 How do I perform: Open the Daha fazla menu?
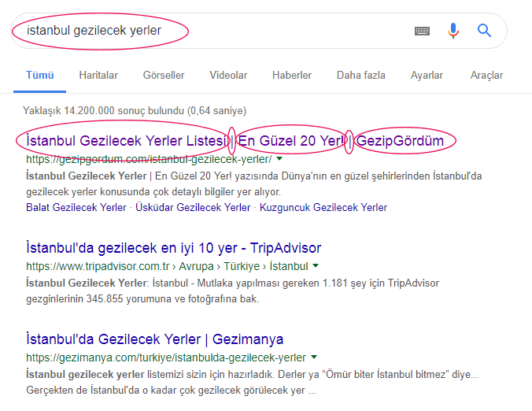(x=361, y=75)
